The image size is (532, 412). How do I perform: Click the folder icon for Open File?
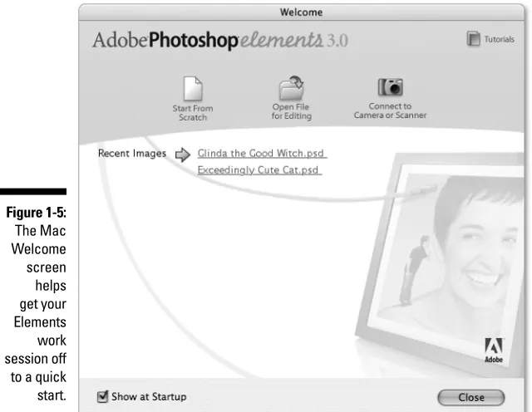point(291,88)
